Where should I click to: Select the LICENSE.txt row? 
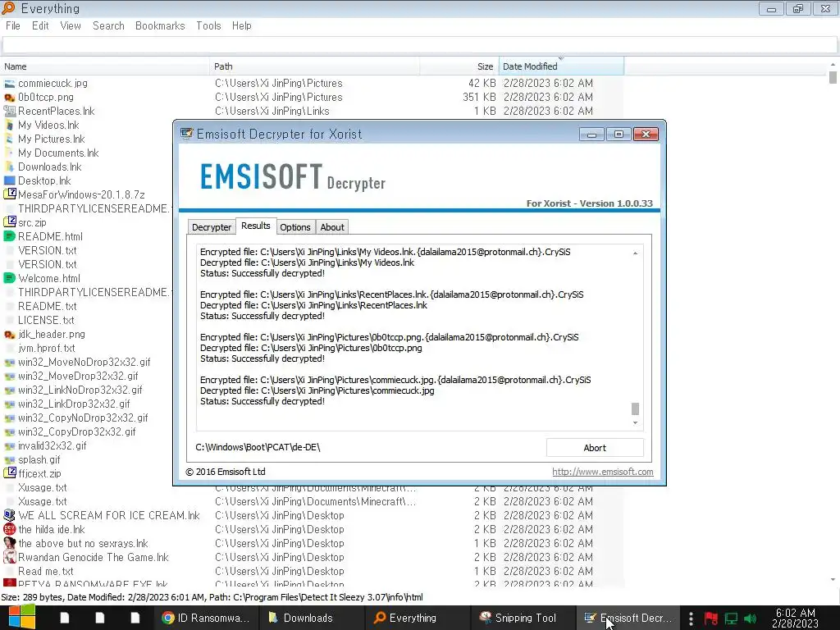(85, 321)
